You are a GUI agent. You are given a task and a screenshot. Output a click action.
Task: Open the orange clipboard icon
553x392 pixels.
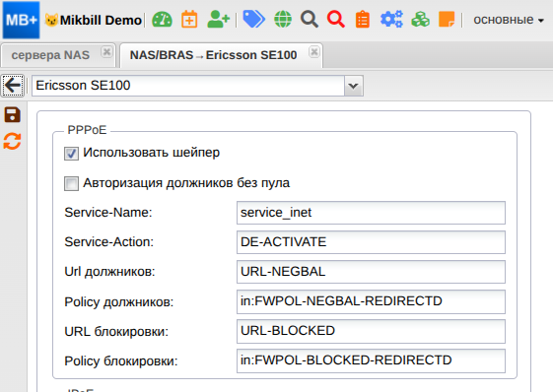point(362,20)
